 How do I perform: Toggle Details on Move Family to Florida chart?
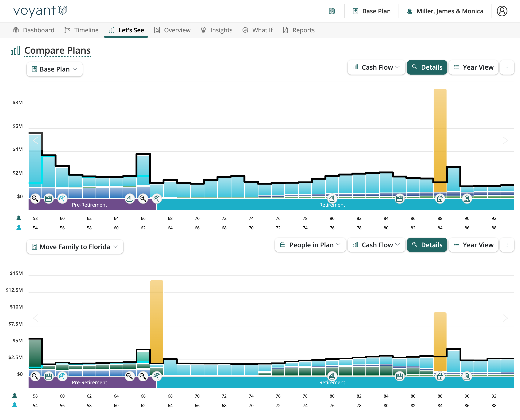pyautogui.click(x=427, y=245)
